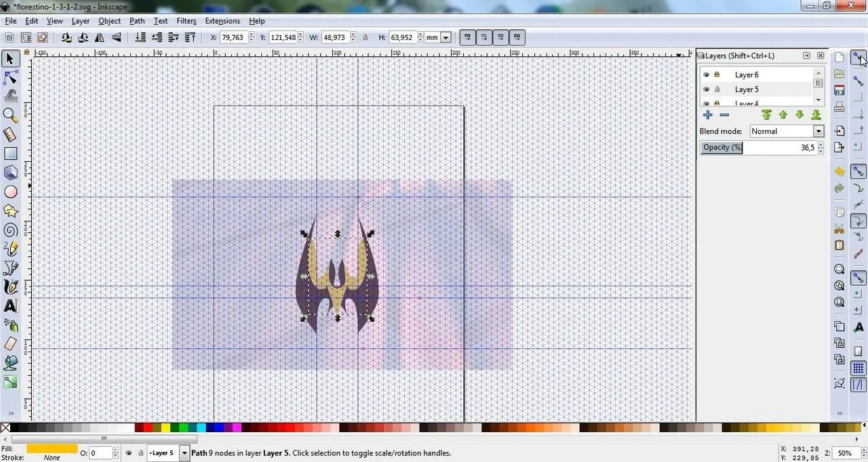Viewport: 868px width, 462px height.
Task: Lock Layer 5 via its lock icon
Action: (717, 89)
